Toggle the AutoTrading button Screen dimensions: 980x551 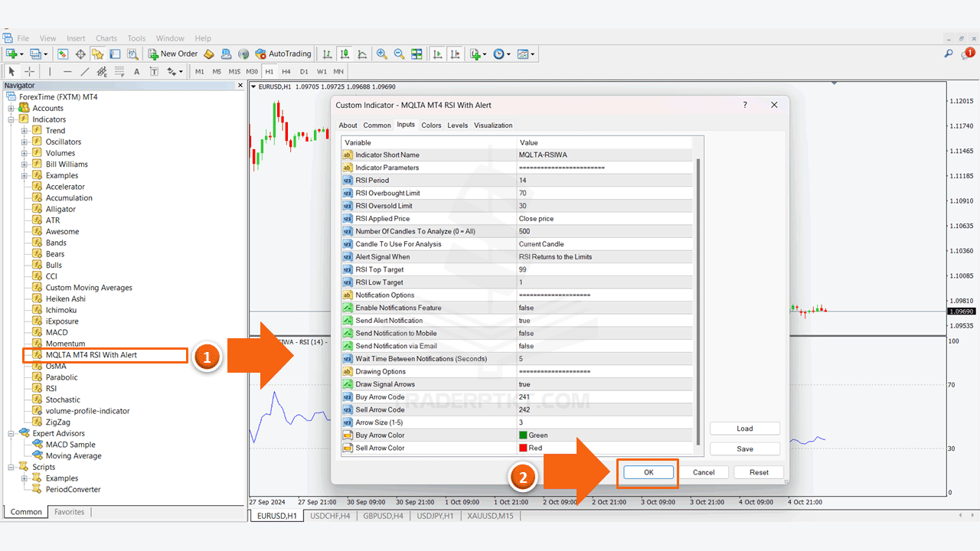tap(283, 54)
